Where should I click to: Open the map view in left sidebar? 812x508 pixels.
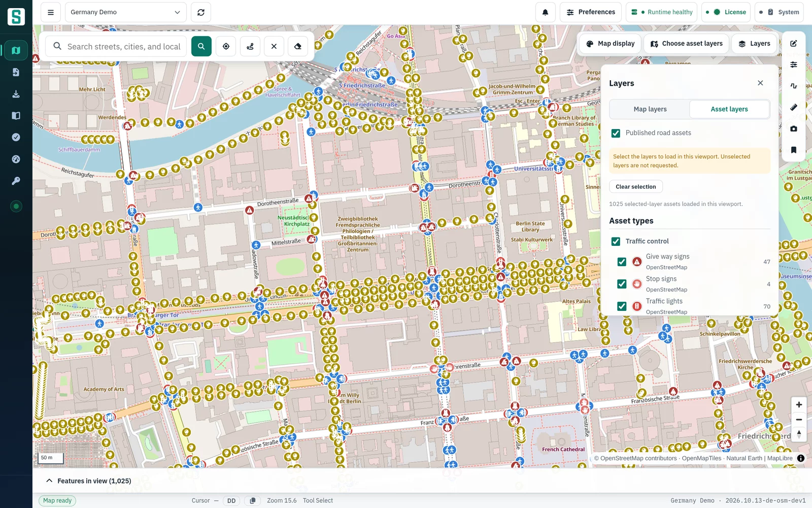16,50
